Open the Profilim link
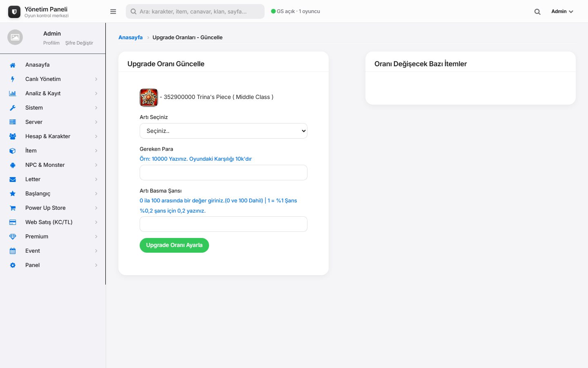This screenshot has width=588, height=368. (51, 43)
